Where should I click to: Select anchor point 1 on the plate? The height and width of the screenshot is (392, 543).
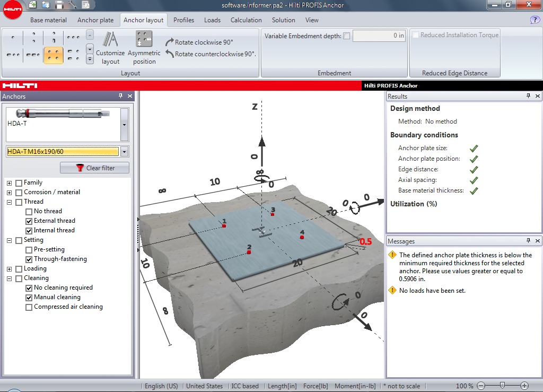(x=224, y=226)
